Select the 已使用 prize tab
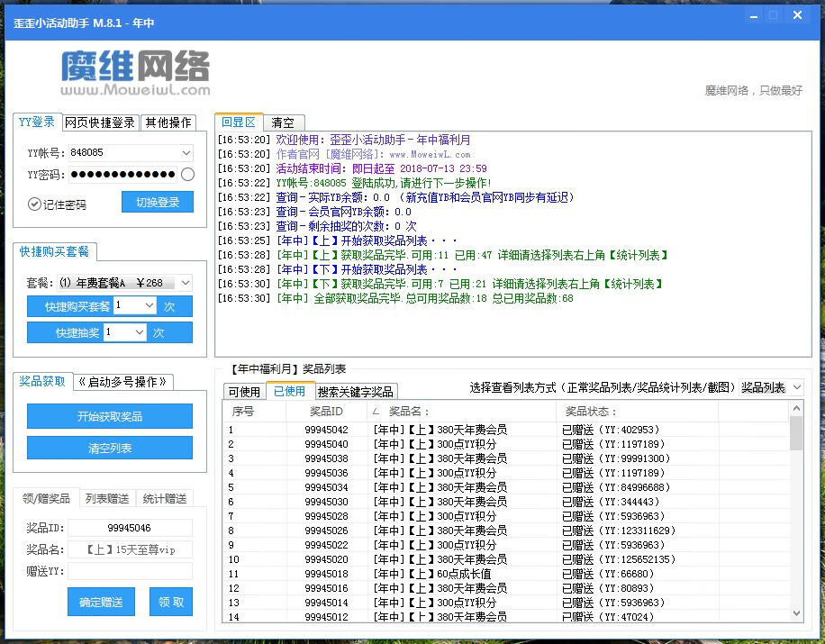This screenshot has width=825, height=644. [x=290, y=390]
